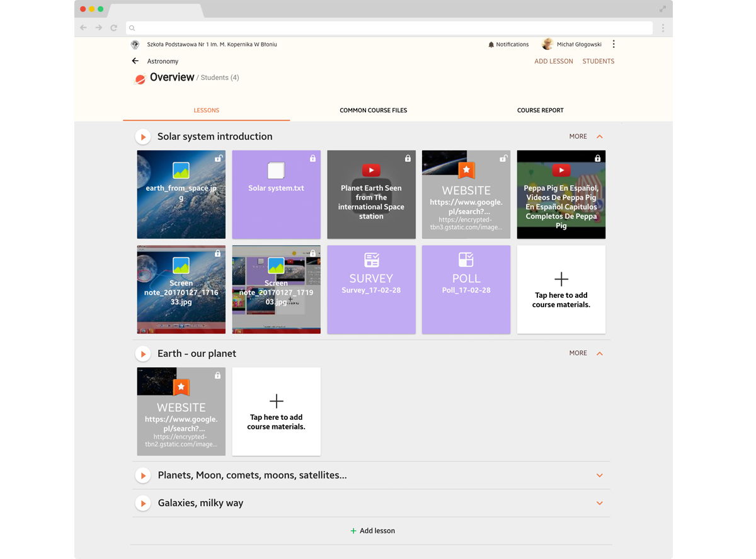Toggle lock on Peppa Pig video tile

(598, 159)
